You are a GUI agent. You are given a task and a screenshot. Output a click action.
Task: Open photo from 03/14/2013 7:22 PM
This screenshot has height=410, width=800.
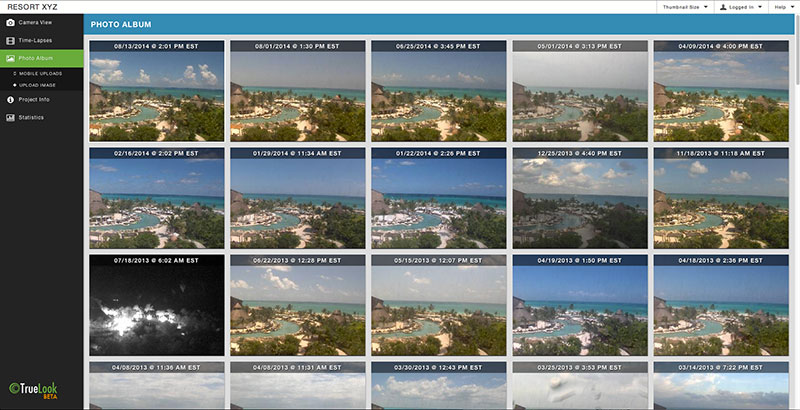point(721,386)
